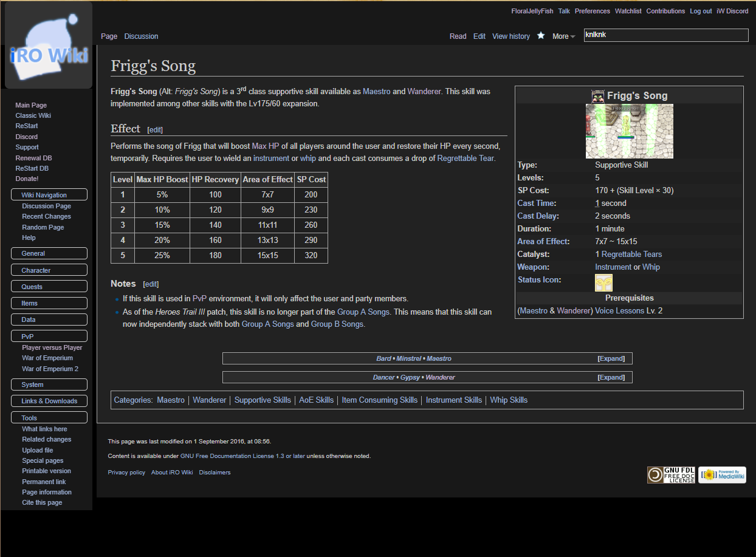Click the Frigg's Song skill icon

point(598,96)
